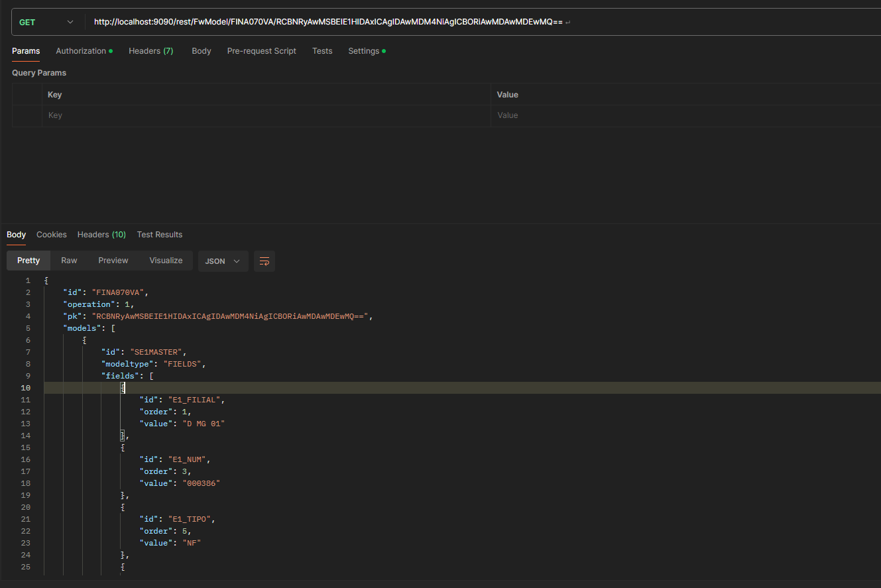
Task: Switch to the Params tab
Action: tap(26, 51)
